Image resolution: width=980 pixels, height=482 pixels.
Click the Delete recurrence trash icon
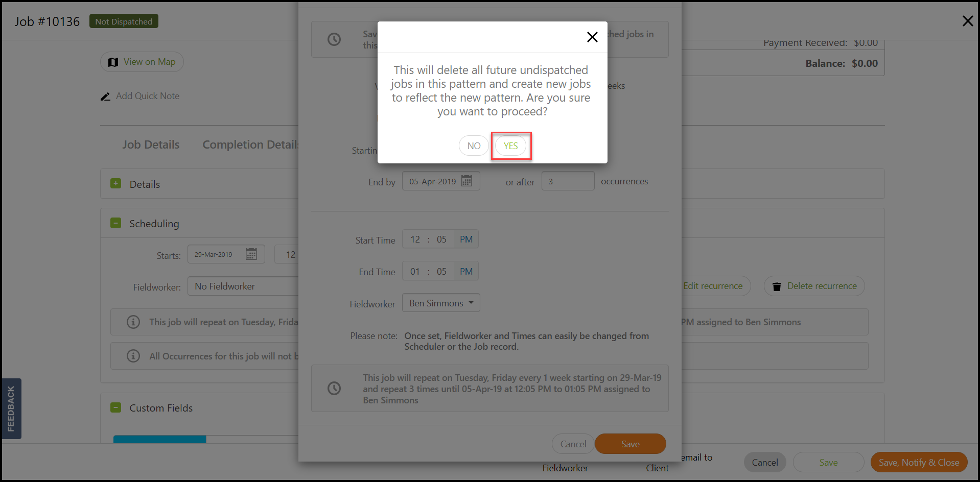(x=777, y=286)
